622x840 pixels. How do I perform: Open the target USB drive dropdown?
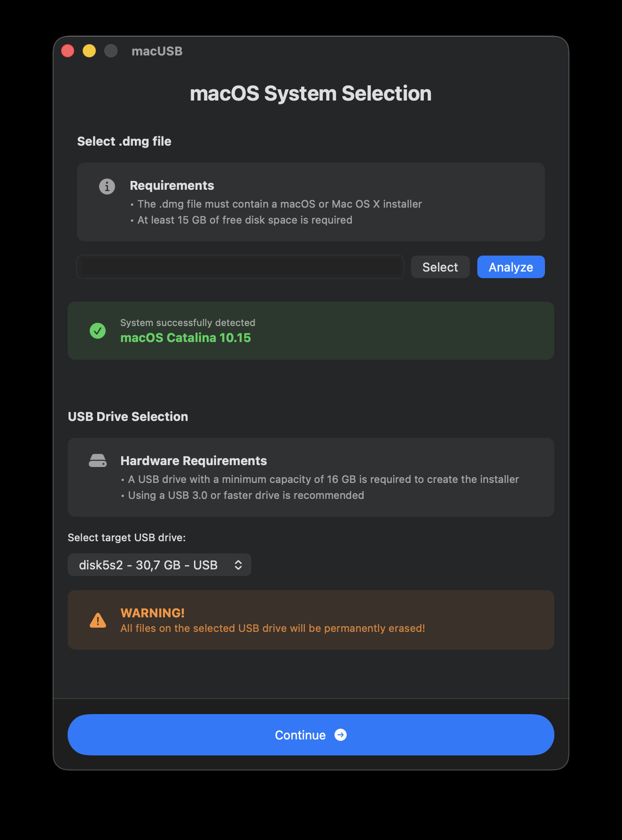click(159, 565)
